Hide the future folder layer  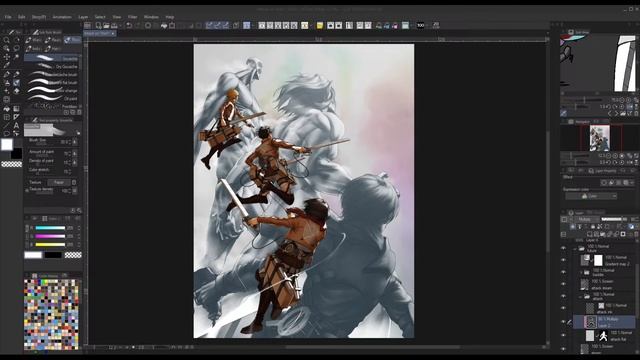coord(564,248)
